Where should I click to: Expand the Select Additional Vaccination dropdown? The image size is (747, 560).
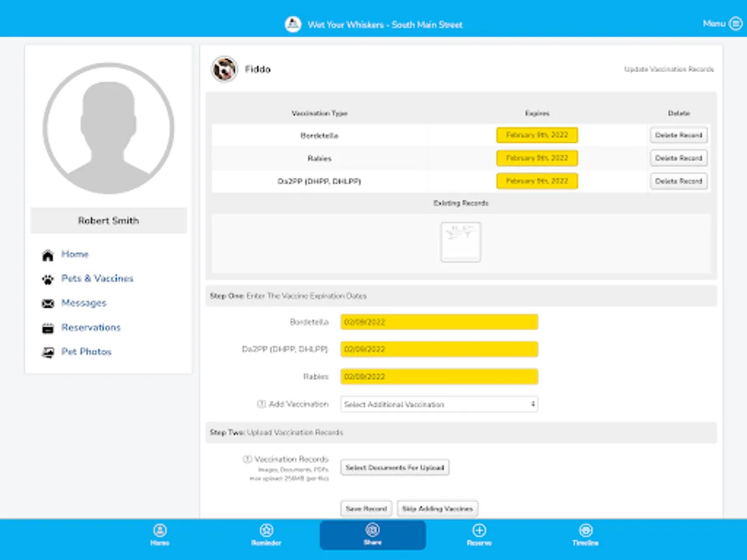click(439, 404)
